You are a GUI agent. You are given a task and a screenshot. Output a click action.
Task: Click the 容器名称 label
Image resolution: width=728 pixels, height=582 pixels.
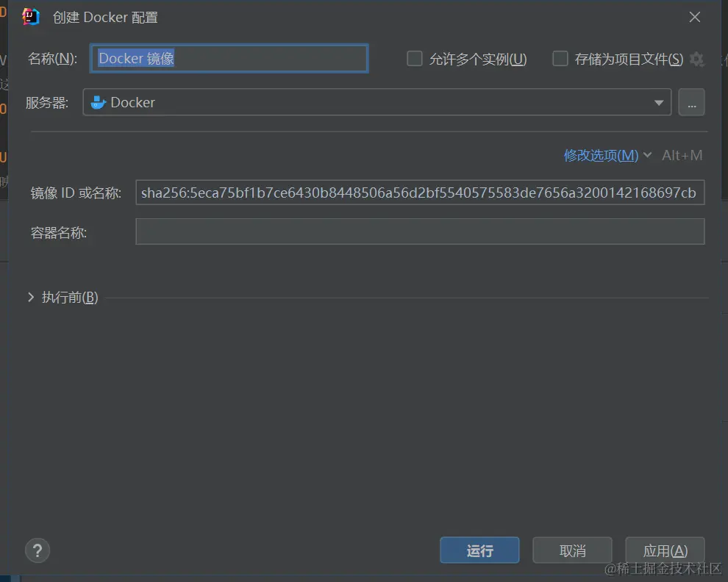59,232
